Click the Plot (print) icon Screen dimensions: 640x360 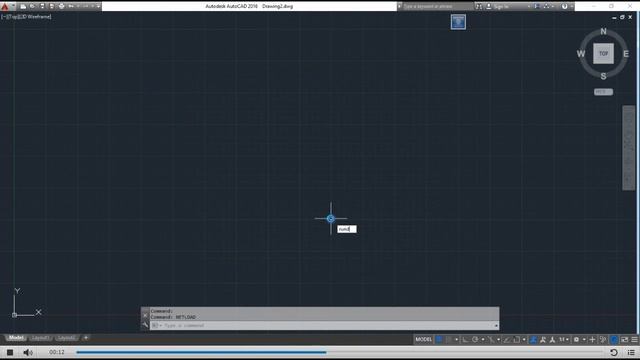click(x=61, y=6)
